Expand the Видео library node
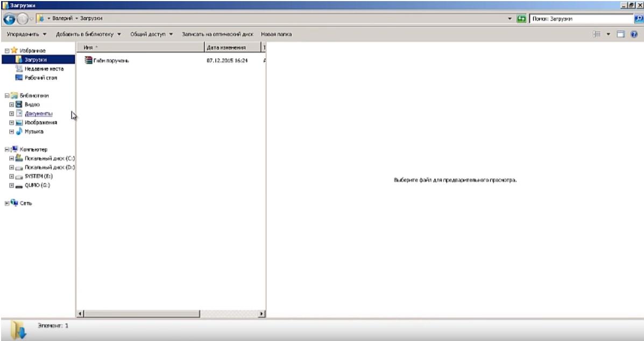The image size is (644, 341). (11, 105)
